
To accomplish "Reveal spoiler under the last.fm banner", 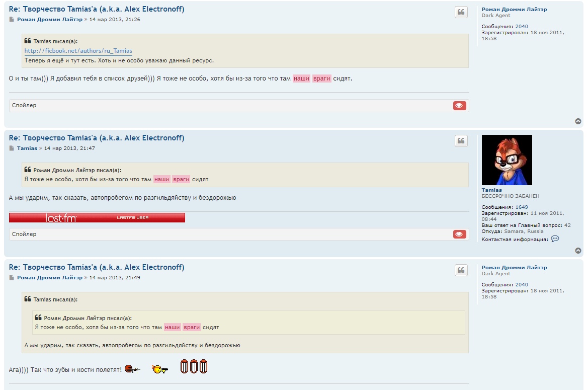I will pos(459,234).
